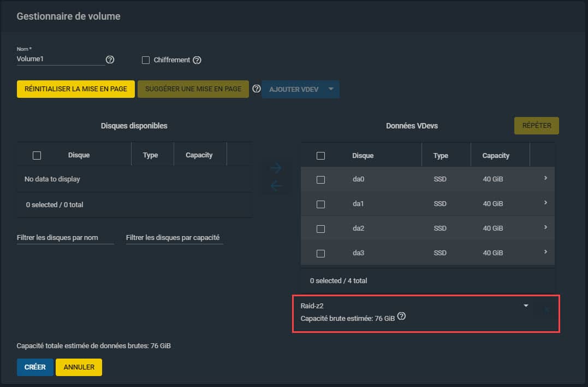588x387 pixels.
Task: Click the right arrow to move disks to VDevs
Action: 276,168
